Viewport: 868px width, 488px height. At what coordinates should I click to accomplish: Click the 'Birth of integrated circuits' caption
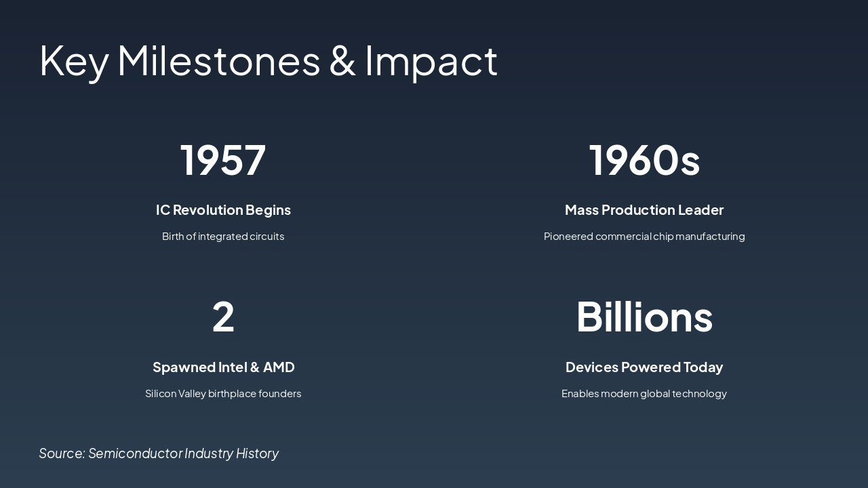click(x=223, y=237)
